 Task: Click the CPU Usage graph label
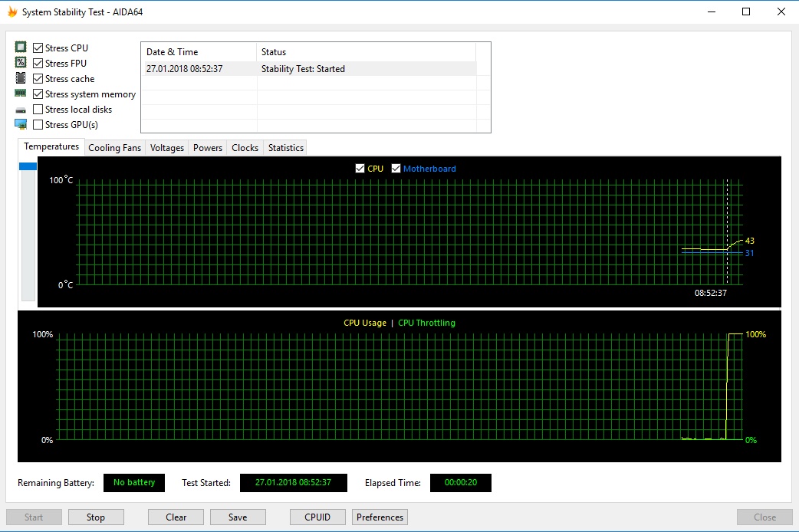pyautogui.click(x=365, y=323)
